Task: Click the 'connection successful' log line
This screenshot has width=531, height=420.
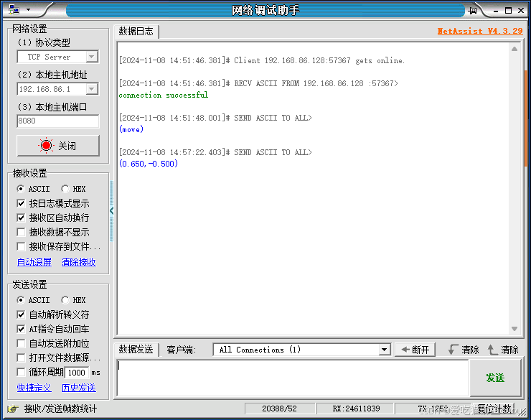Action: tap(164, 95)
